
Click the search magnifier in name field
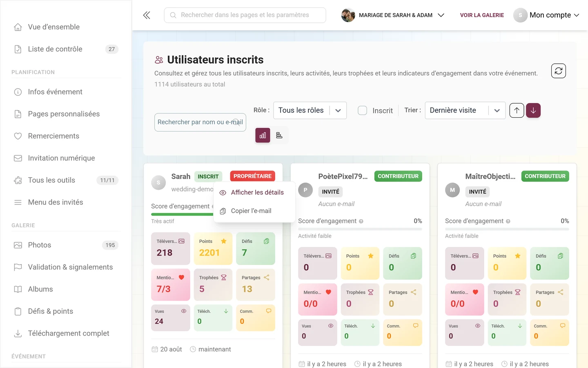click(x=236, y=122)
